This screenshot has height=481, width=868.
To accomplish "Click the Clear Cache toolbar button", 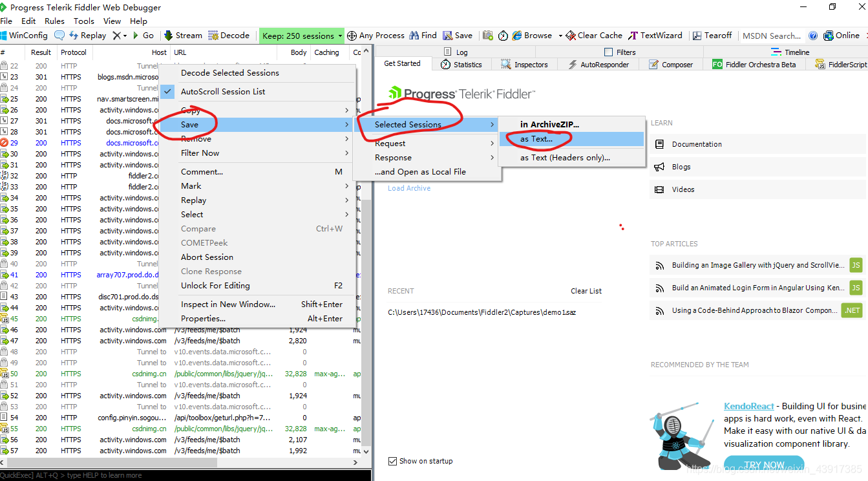I will pos(595,36).
